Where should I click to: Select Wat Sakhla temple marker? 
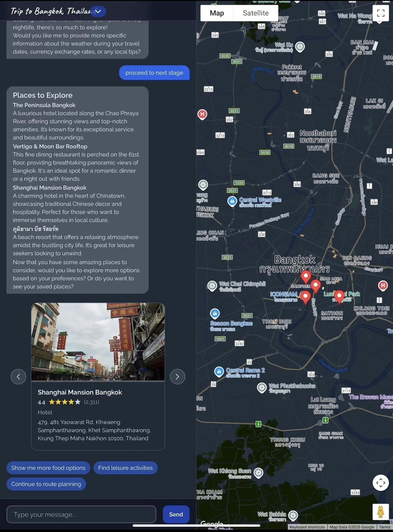(293, 516)
